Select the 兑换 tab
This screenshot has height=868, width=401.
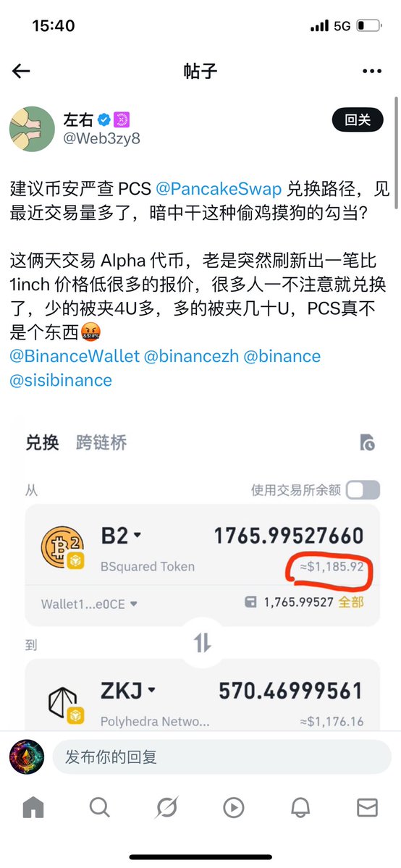[42, 442]
